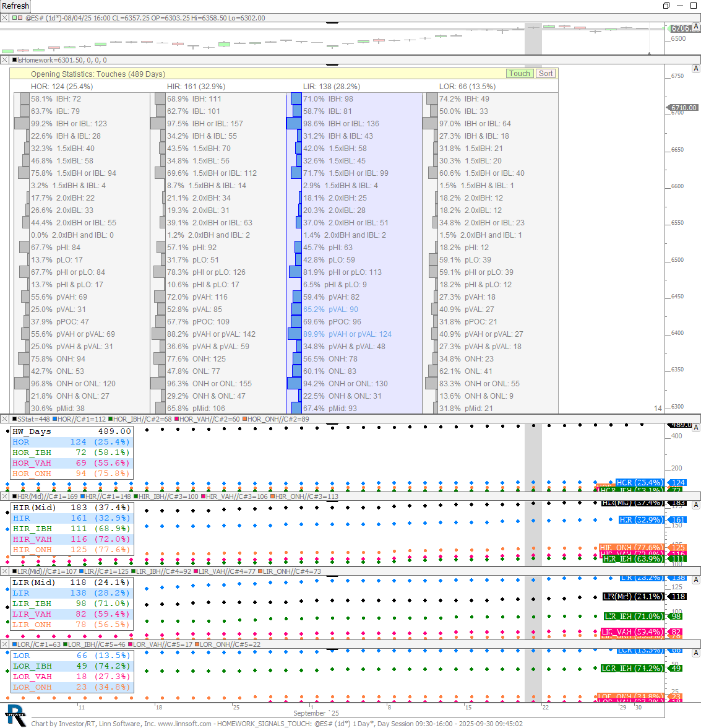Close the HIR(Mid) indicator pane

point(5,496)
